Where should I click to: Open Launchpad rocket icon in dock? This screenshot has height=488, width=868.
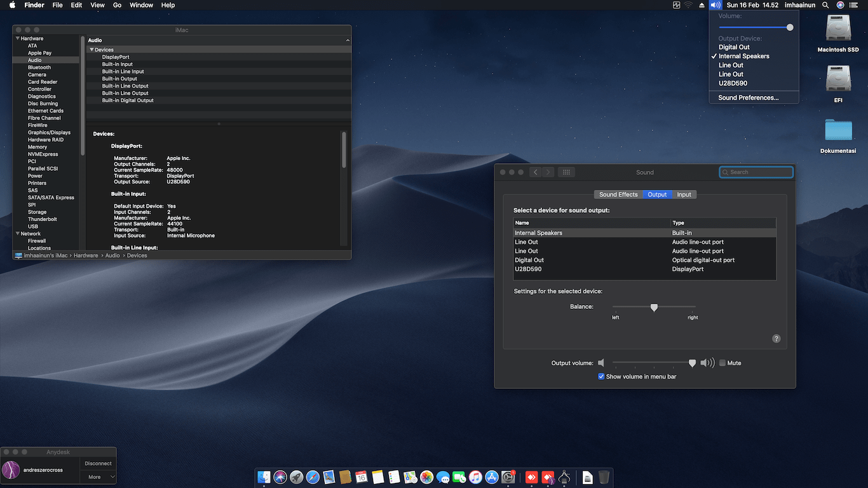point(297,477)
